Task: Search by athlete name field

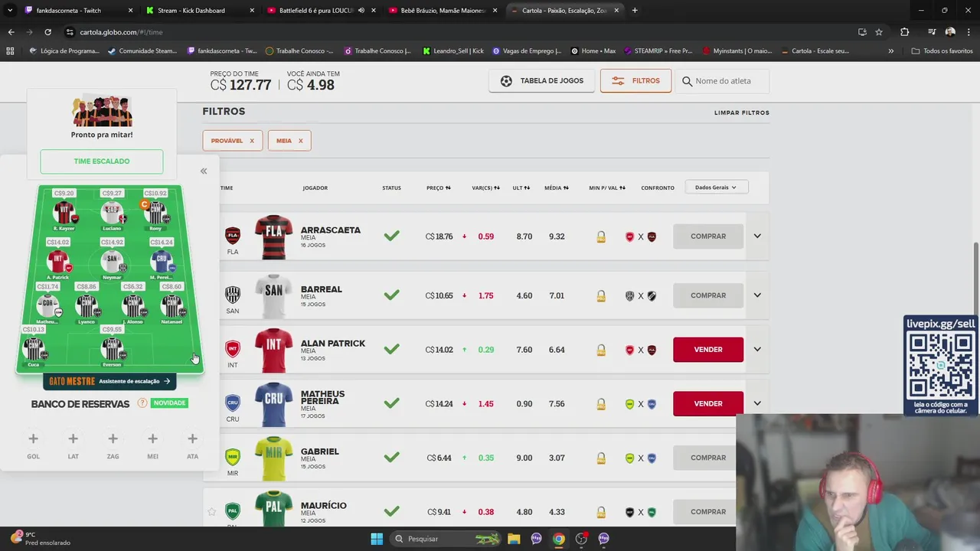Action: (723, 80)
